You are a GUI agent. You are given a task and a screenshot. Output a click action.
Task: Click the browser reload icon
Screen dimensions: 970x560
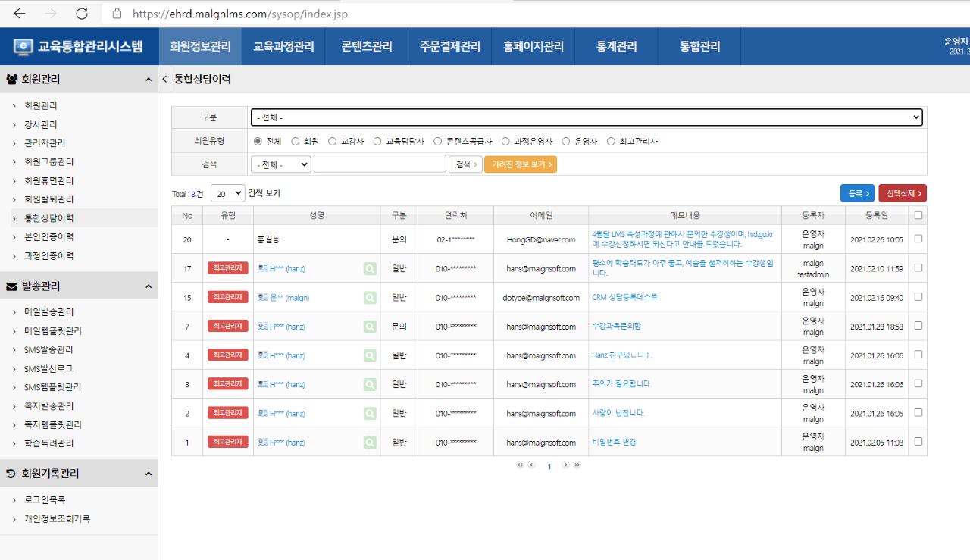tap(82, 14)
